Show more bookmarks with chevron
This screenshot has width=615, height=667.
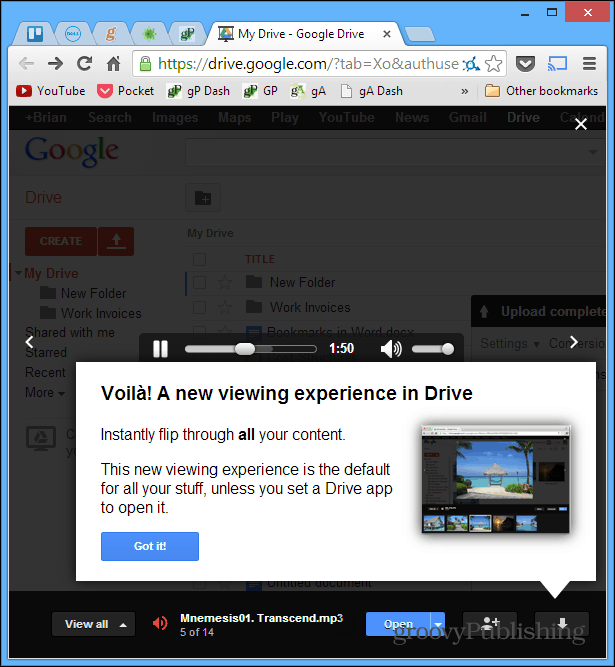coord(465,91)
